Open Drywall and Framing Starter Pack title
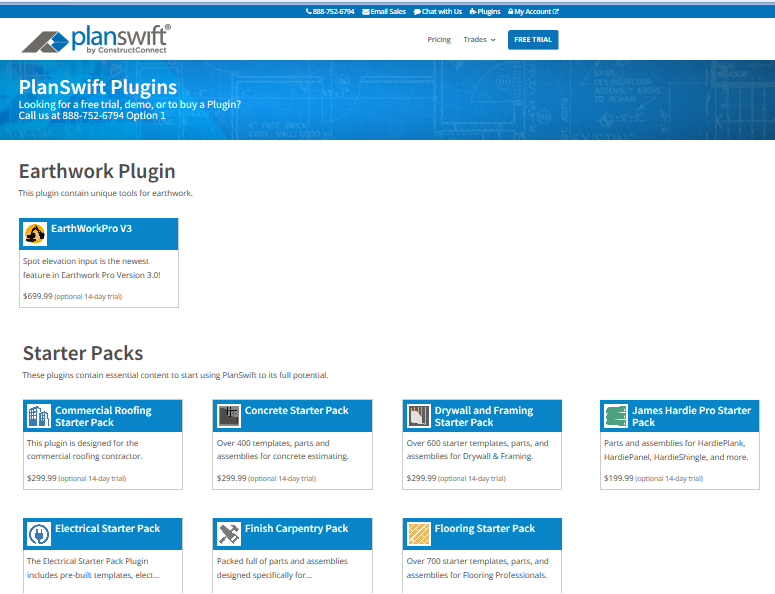Image resolution: width=775 pixels, height=594 pixels. point(484,416)
